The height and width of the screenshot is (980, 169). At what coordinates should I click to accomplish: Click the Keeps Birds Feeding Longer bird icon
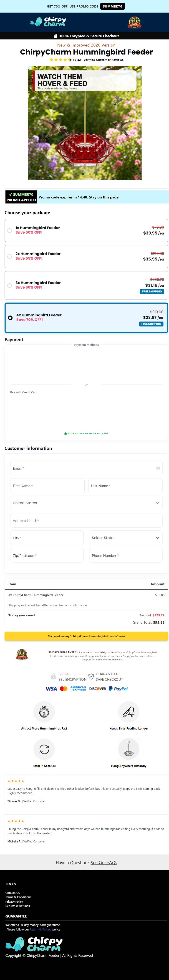[129, 712]
